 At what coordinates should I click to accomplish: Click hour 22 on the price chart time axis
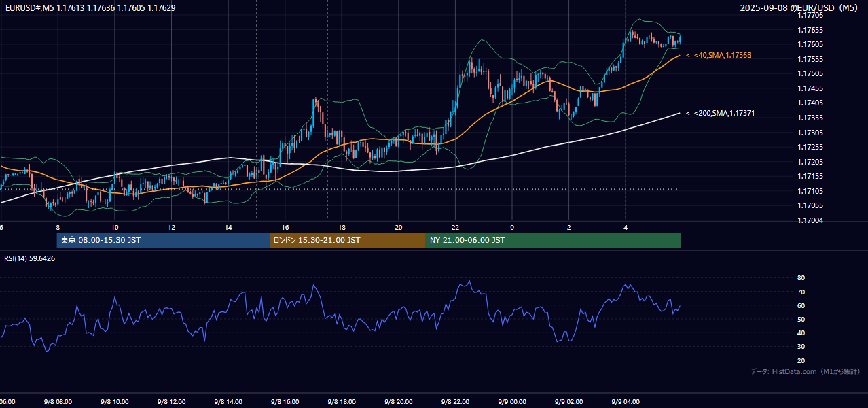455,227
